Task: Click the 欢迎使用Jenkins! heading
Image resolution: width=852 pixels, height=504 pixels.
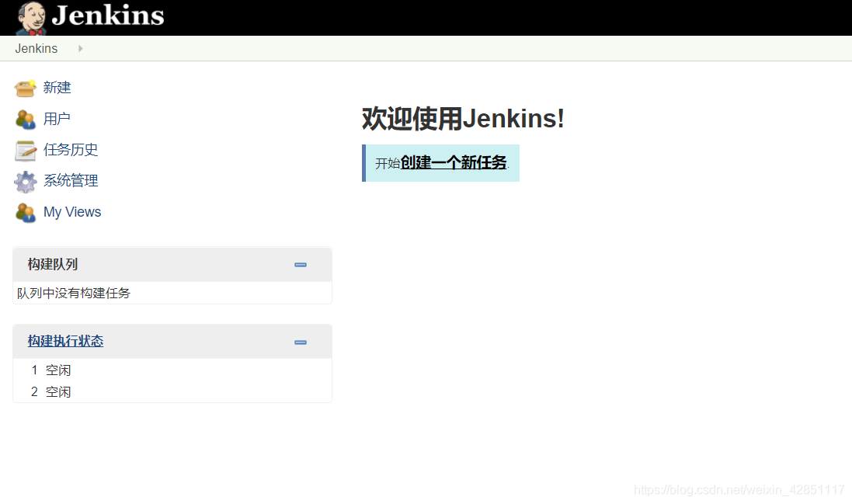Action: [x=463, y=118]
